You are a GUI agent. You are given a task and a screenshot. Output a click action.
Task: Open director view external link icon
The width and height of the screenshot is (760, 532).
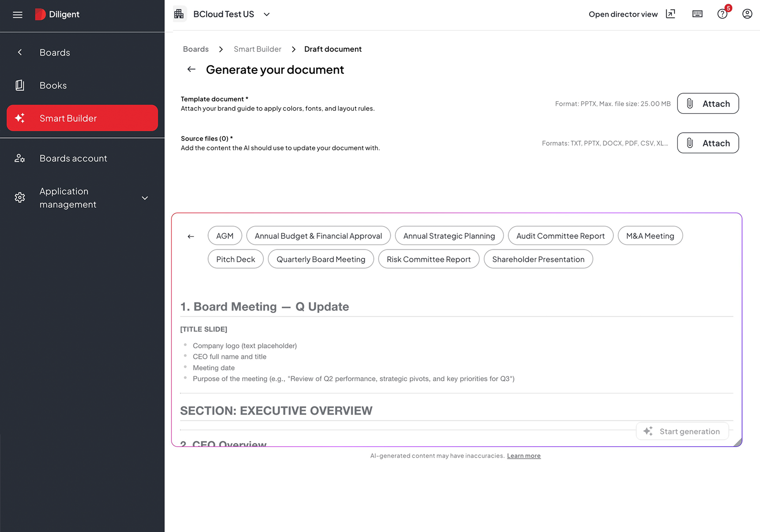tap(670, 14)
